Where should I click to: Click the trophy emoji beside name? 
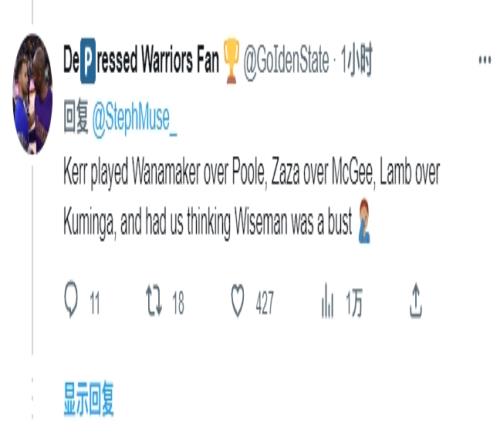click(231, 61)
